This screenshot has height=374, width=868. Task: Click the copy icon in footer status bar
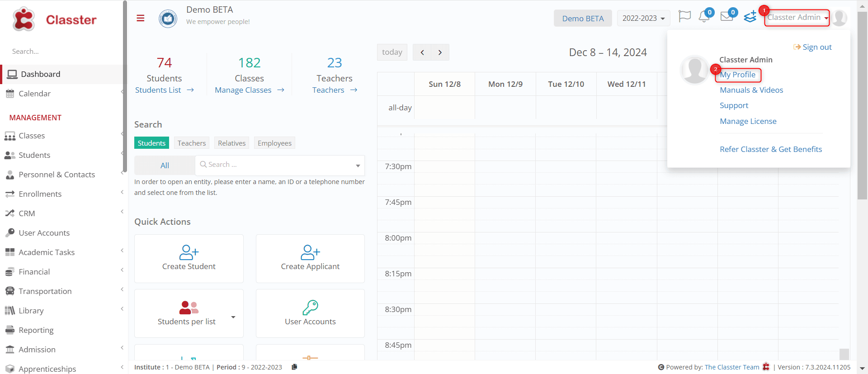pyautogui.click(x=294, y=367)
